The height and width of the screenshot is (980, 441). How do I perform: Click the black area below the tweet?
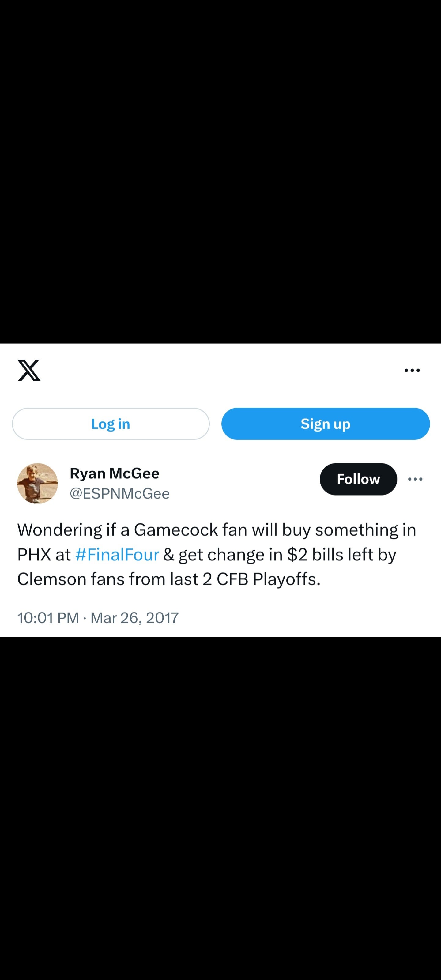pyautogui.click(x=220, y=809)
